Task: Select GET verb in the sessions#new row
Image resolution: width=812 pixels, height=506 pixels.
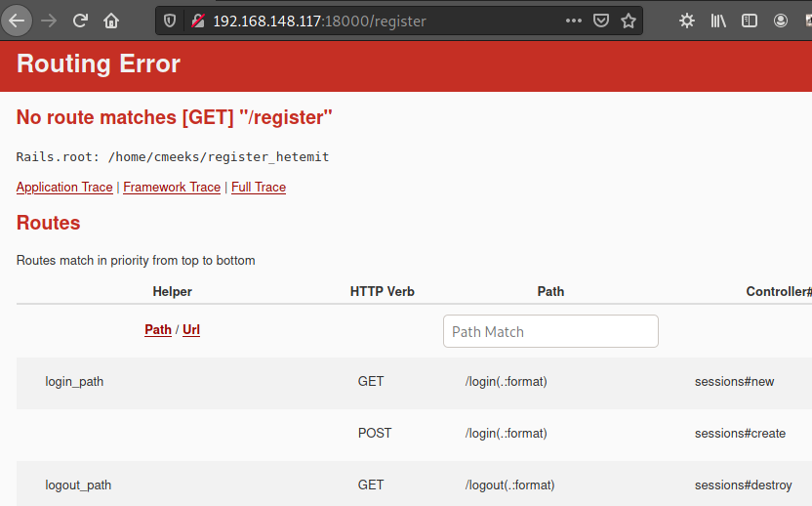Action: click(371, 381)
